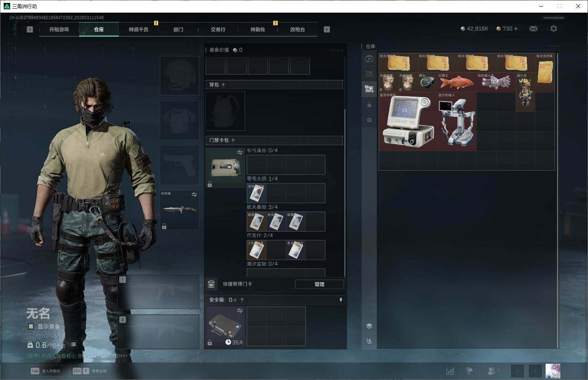Click the 处刑者 knife slot
Image resolution: width=588 pixels, height=380 pixels.
pos(179,210)
